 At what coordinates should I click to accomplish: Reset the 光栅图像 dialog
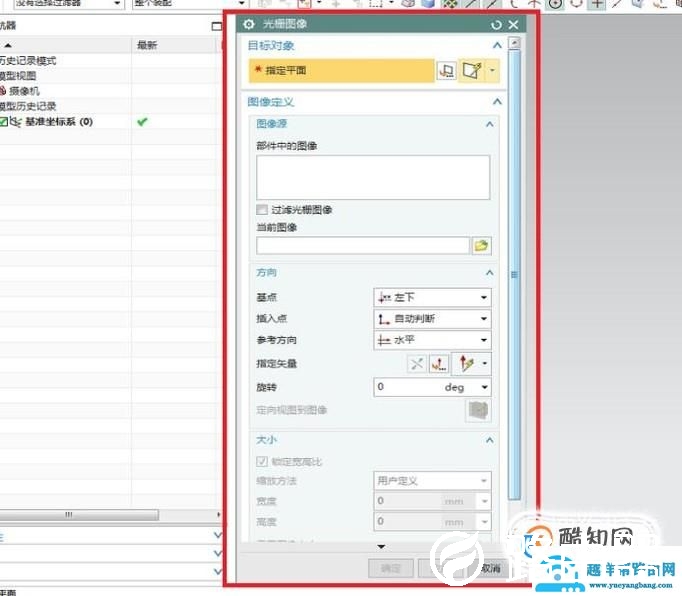point(496,25)
